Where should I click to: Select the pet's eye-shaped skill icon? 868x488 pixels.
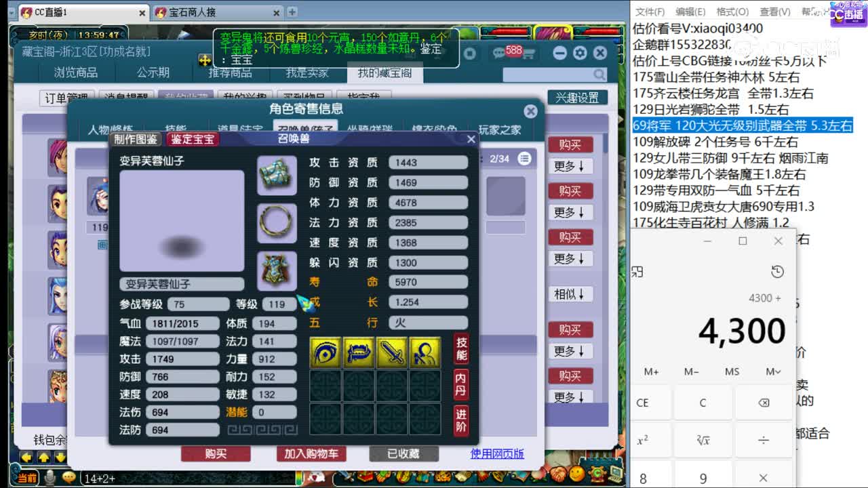tap(326, 352)
